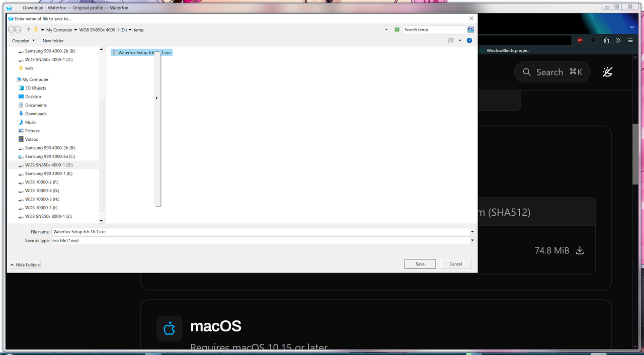
Task: Toggle the light/dark theme icon on webpage
Action: [x=607, y=72]
